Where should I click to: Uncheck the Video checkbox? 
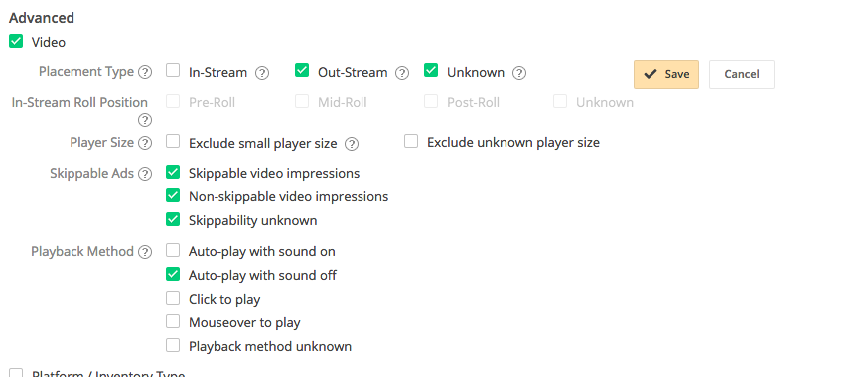point(16,41)
